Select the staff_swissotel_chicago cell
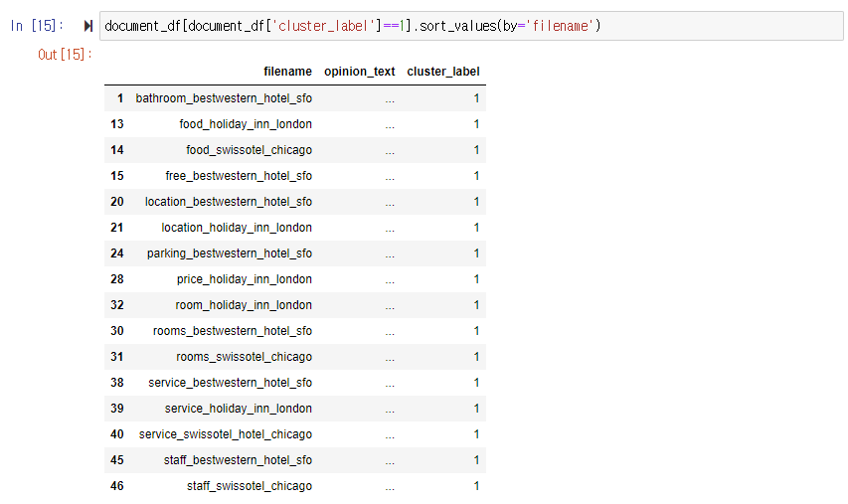Image resolution: width=848 pixels, height=504 pixels. 250,486
